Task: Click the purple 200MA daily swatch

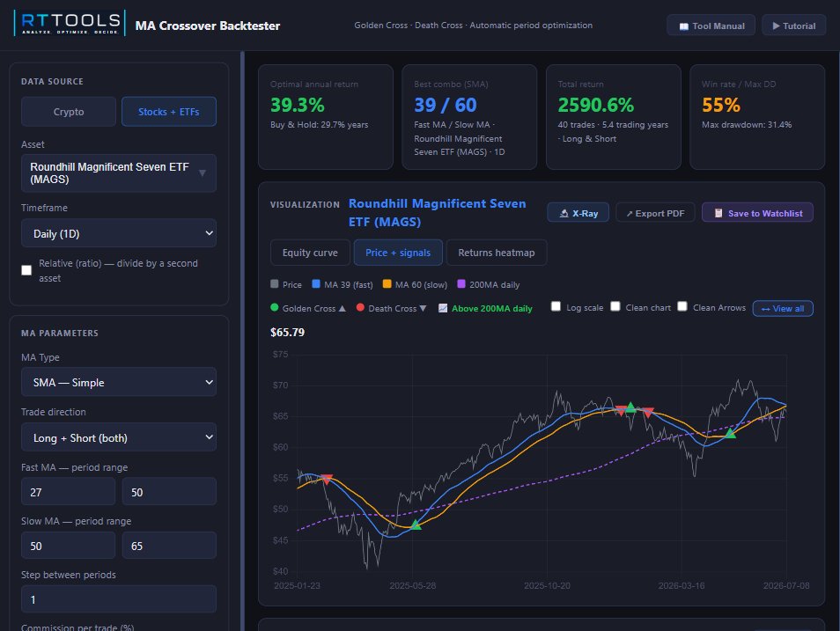Action: 461,284
